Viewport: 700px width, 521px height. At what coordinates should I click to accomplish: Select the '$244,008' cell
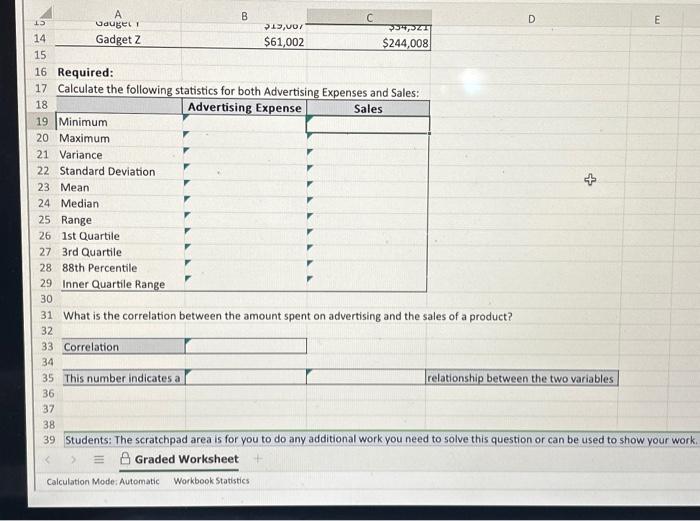(369, 42)
